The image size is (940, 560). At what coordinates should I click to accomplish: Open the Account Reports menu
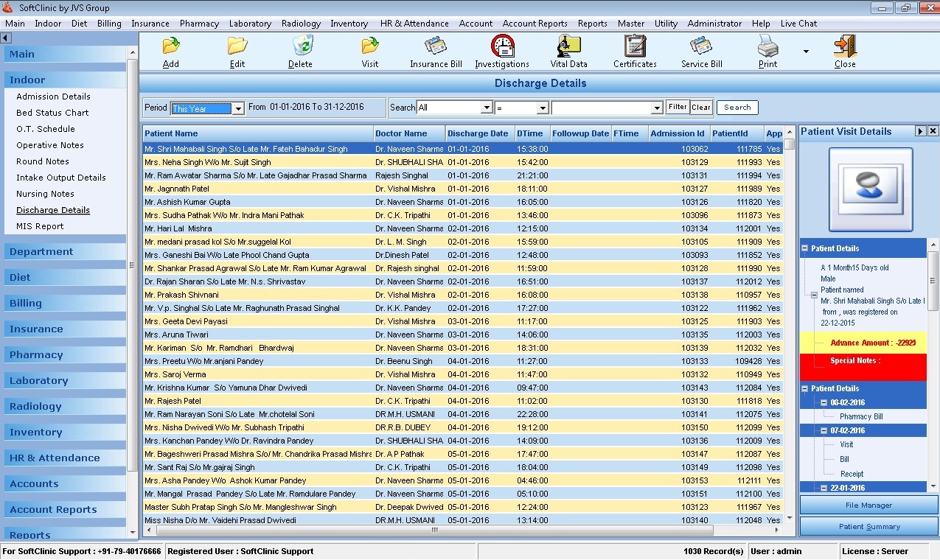535,24
